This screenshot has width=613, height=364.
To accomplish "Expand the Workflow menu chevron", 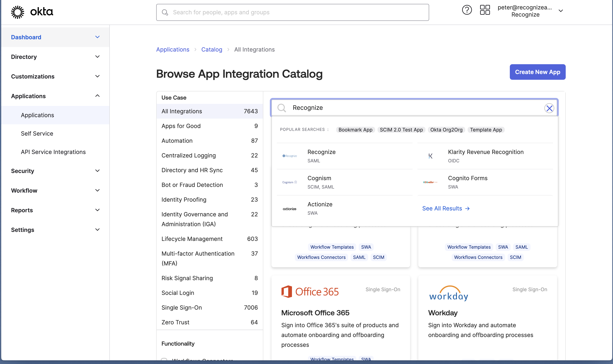I will pyautogui.click(x=97, y=190).
